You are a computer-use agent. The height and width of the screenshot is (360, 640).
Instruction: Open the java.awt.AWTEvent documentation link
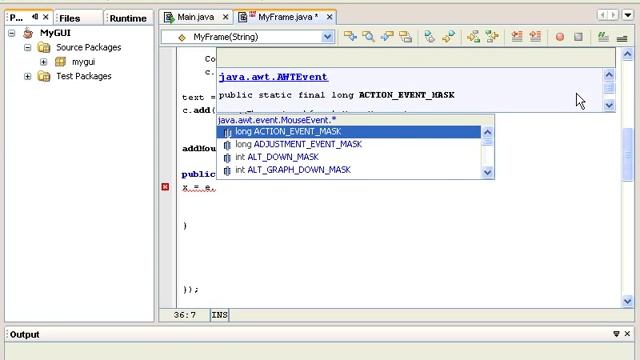273,77
